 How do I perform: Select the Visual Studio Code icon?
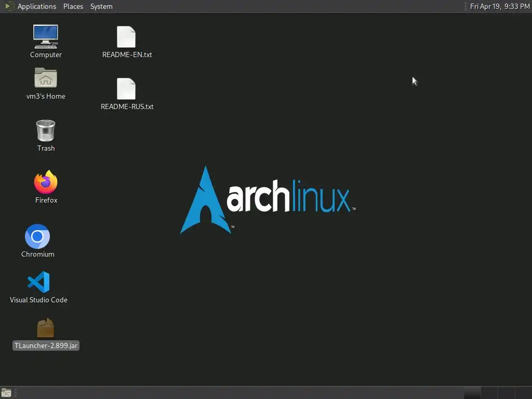pos(38,282)
